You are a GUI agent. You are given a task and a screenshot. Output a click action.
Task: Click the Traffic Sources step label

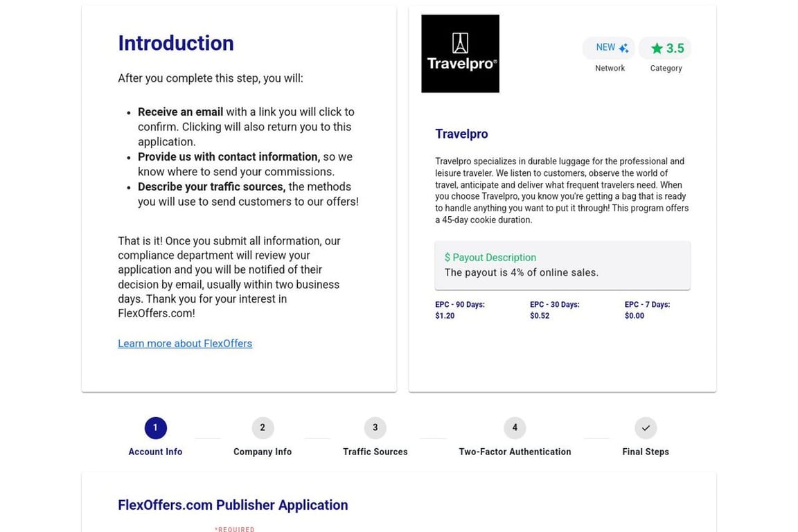tap(375, 452)
